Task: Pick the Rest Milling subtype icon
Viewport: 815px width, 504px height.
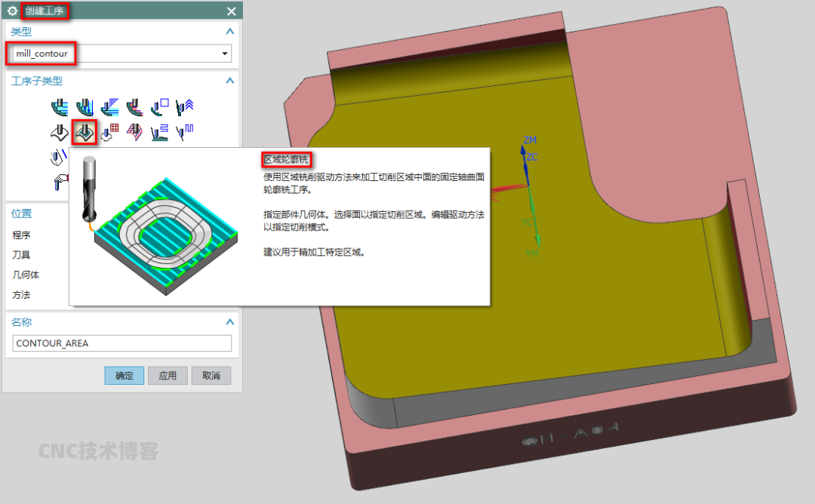Action: pyautogui.click(x=135, y=108)
